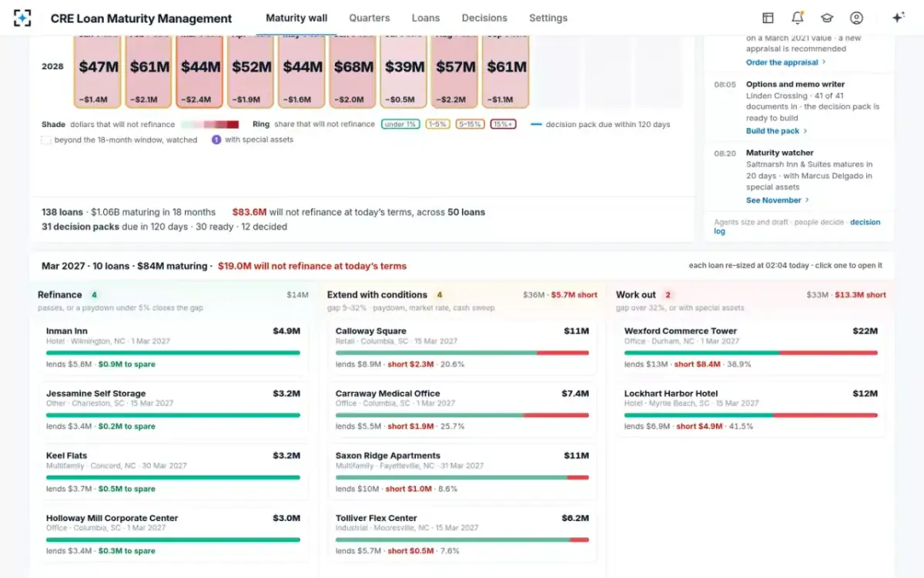Viewport: 924px width, 578px height.
Task: Click the shade gradient legend swatch
Action: pyautogui.click(x=210, y=124)
